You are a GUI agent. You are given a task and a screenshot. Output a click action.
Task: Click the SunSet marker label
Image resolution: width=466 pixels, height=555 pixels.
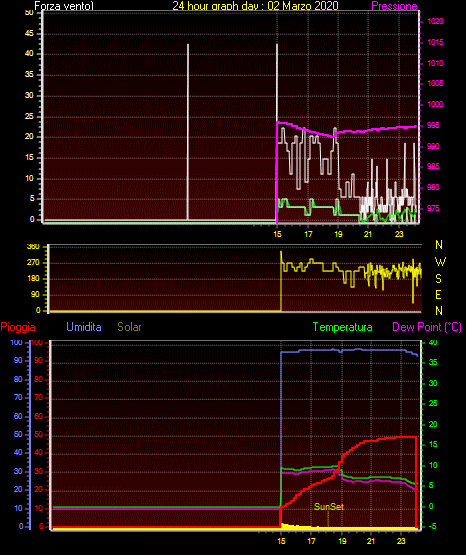(329, 507)
